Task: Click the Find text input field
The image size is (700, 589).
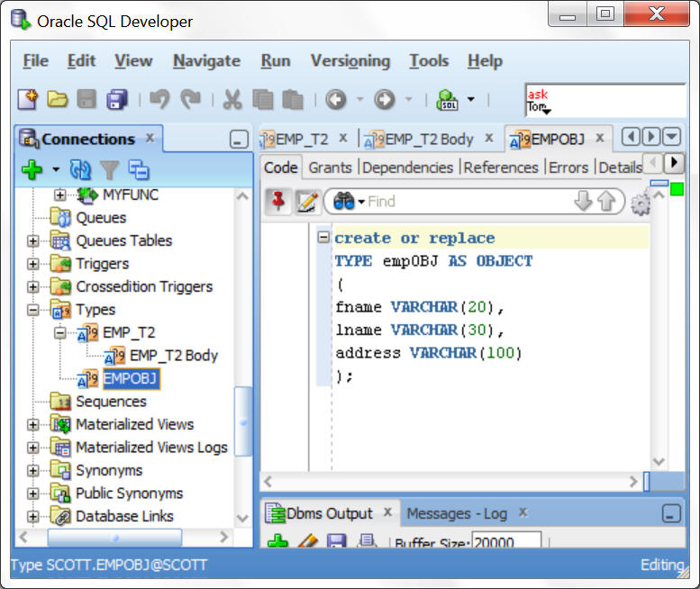Action: click(468, 202)
